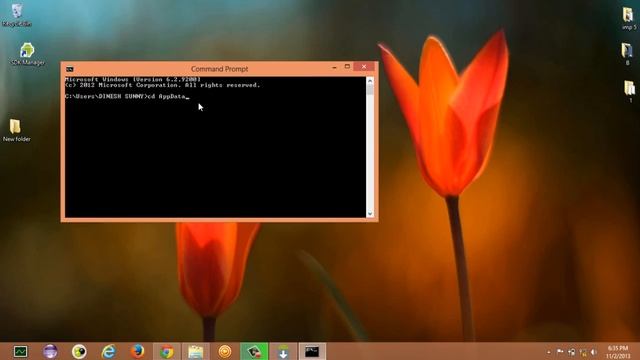The height and width of the screenshot is (360, 640).
Task: Open the green monitor graph taskbar app
Action: [20, 351]
